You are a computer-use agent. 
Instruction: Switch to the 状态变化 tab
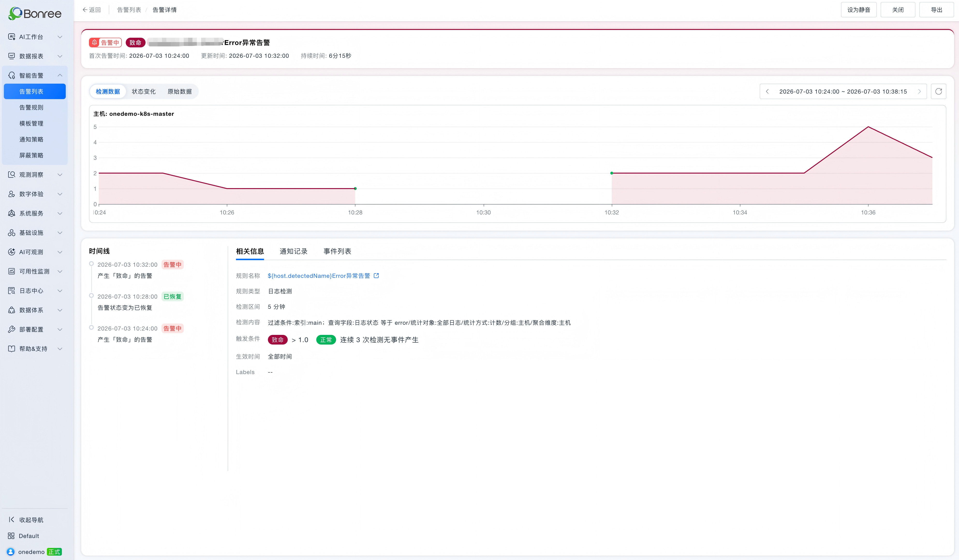click(x=143, y=91)
